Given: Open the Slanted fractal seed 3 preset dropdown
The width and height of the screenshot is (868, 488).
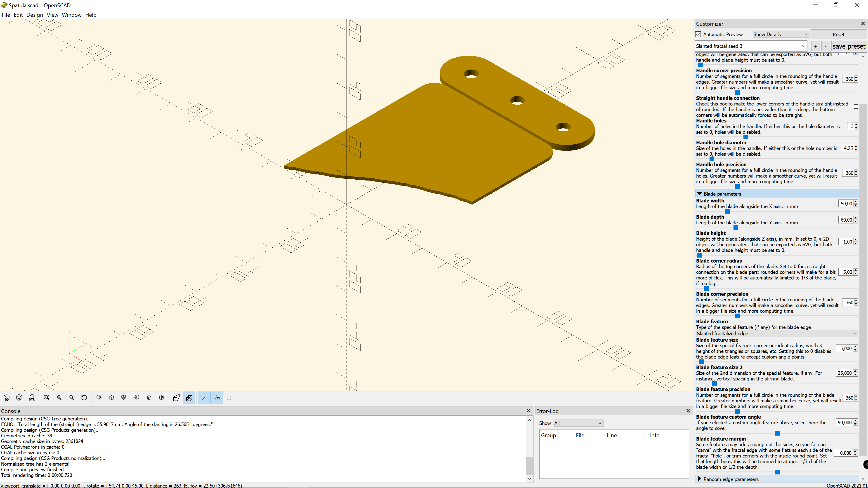Looking at the screenshot, I should point(751,46).
